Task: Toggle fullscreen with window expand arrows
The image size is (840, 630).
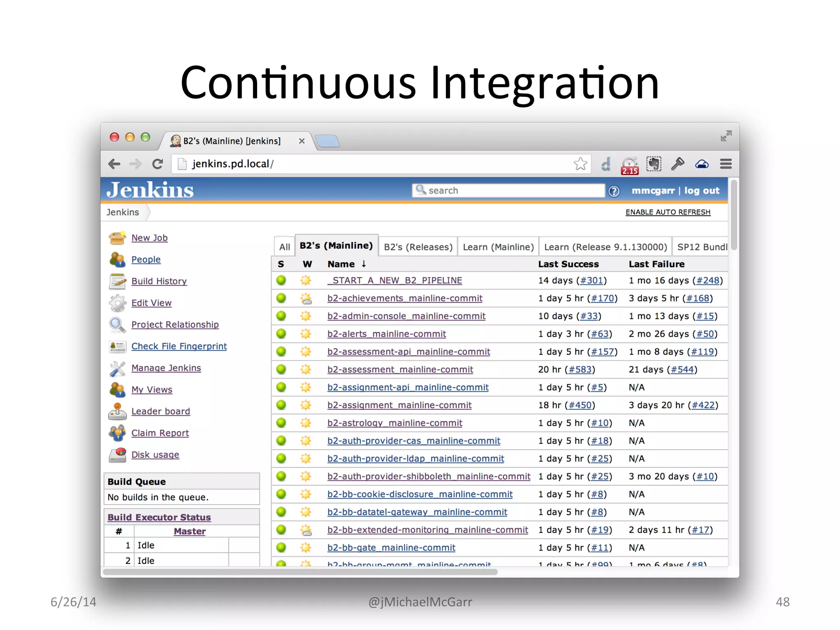Action: (726, 136)
